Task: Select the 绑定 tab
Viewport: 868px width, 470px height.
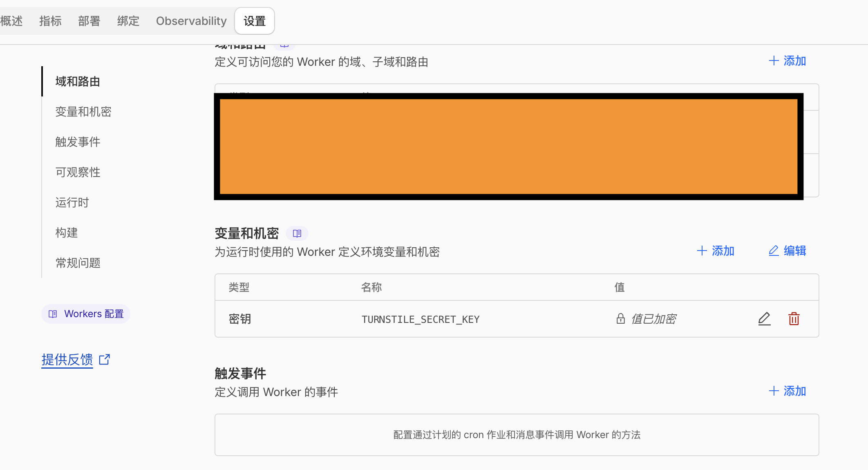Action: pos(128,21)
